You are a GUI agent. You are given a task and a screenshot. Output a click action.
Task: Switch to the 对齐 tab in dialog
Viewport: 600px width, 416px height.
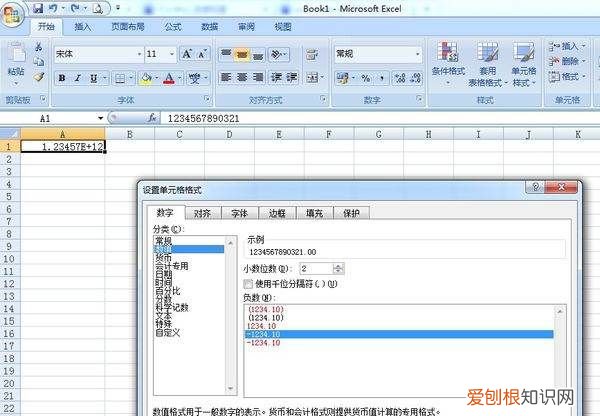202,213
